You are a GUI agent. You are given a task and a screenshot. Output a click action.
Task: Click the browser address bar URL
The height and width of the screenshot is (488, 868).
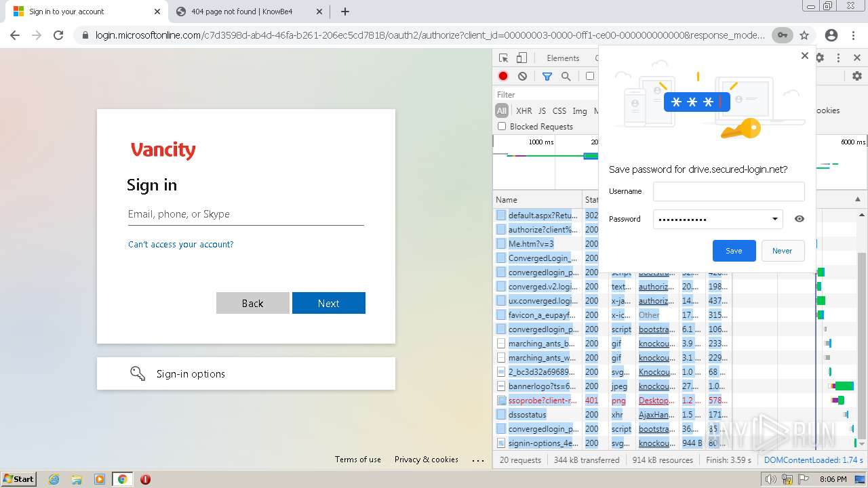(x=431, y=35)
